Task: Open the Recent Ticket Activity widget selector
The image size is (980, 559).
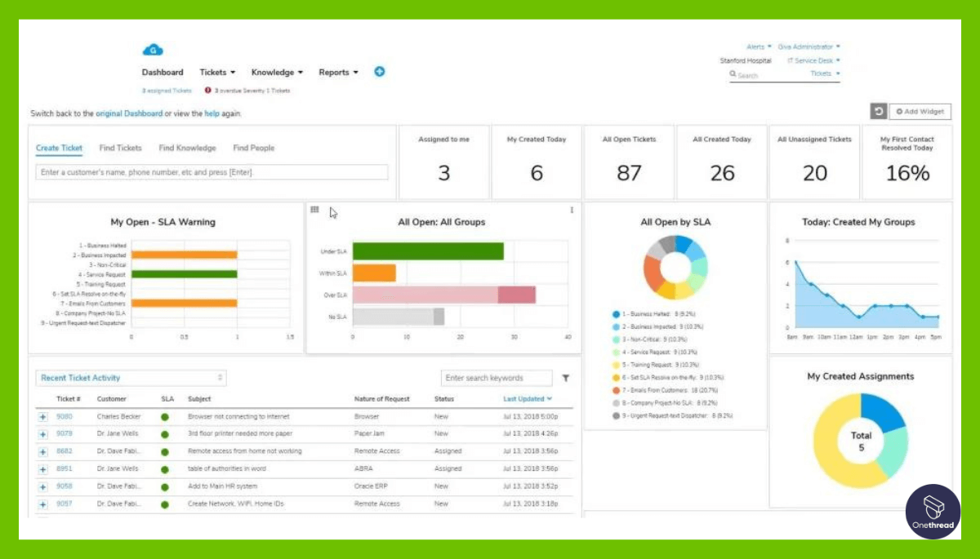Action: (x=219, y=378)
